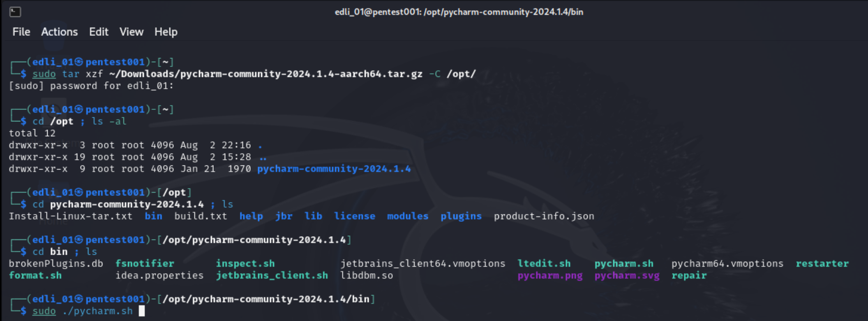Viewport: 868px width, 321px height.
Task: Click the 'cd pycharm-community-2024.1.4 ; ls' command
Action: (133, 205)
